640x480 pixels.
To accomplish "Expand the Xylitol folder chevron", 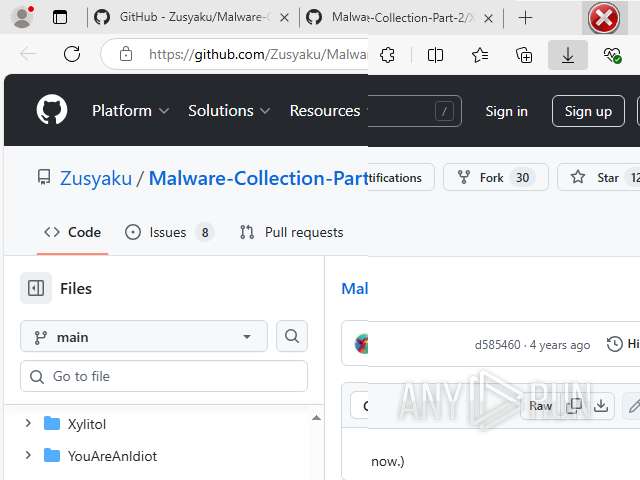I will click(x=28, y=423).
